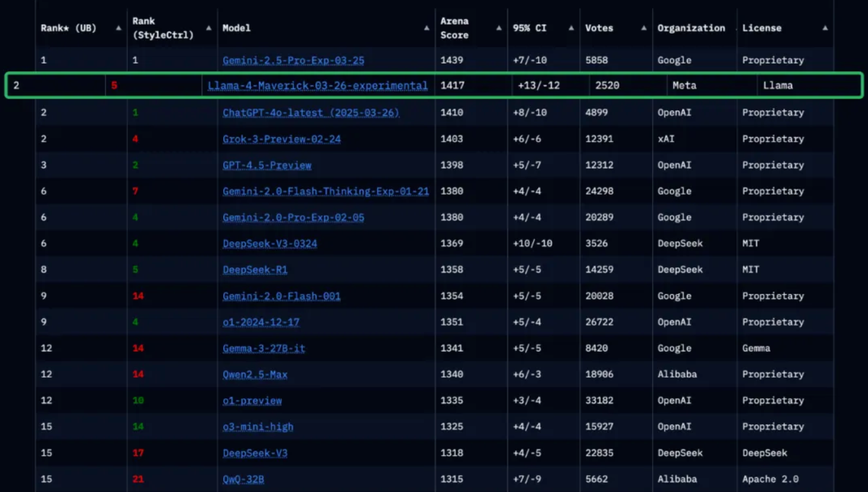Click MIT license in DeepSeek-R1 row
This screenshot has width=868, height=492.
751,269
